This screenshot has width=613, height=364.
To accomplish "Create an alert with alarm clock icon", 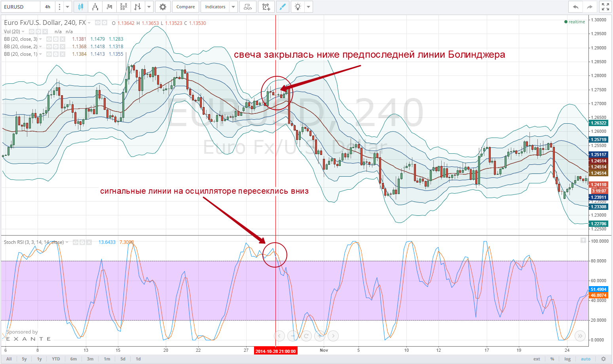I will tap(266, 7).
